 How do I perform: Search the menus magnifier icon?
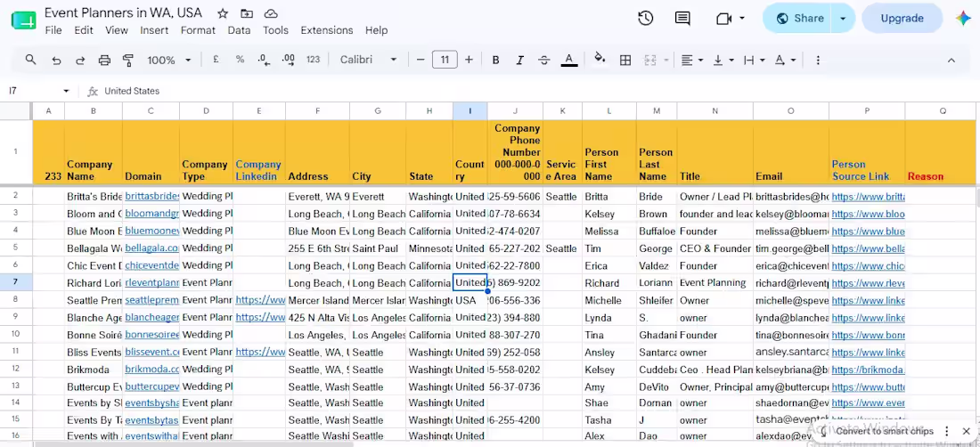click(30, 60)
